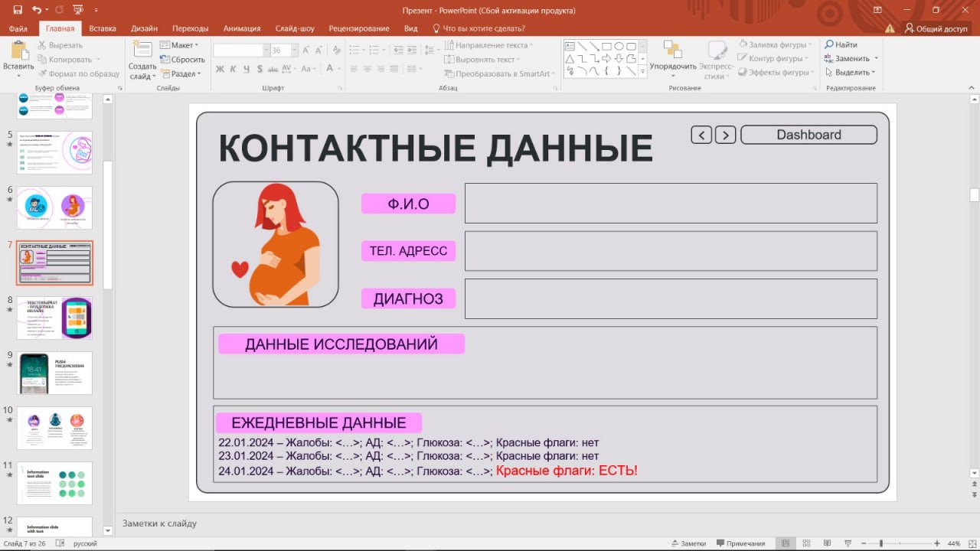This screenshot has height=551, width=980.
Task: Pick the rectangle shape in shapes gallery
Action: 606,46
